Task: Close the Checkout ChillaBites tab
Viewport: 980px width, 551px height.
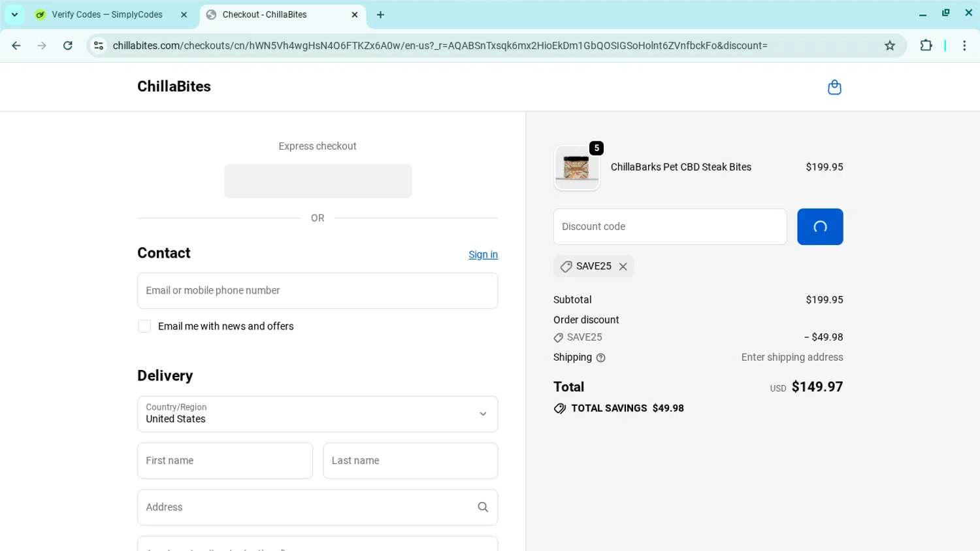Action: [355, 14]
